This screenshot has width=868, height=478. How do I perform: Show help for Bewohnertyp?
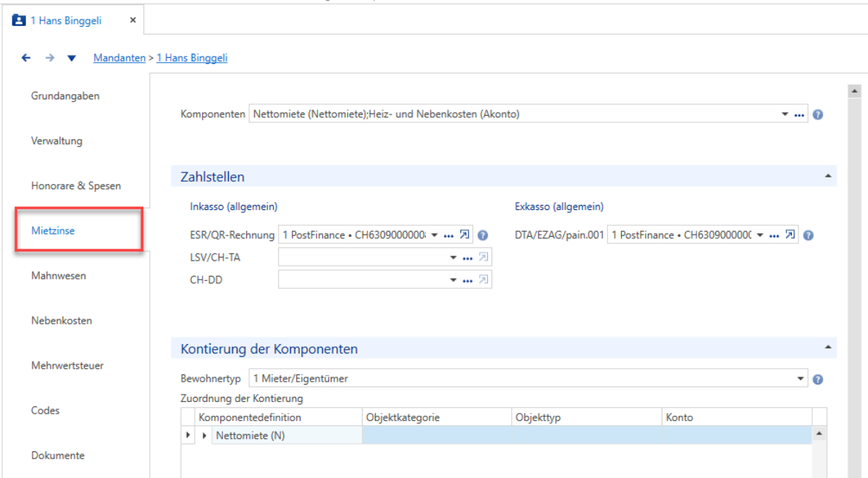[817, 380]
